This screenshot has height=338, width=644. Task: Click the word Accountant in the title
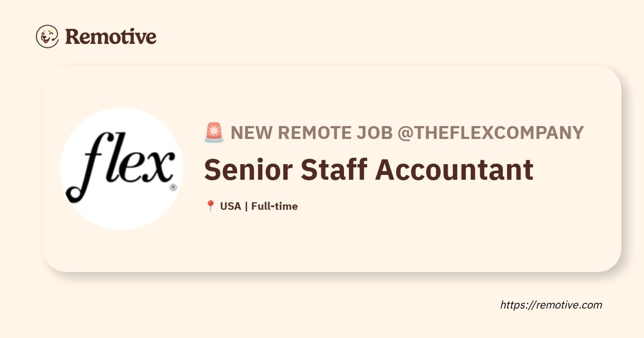point(454,170)
